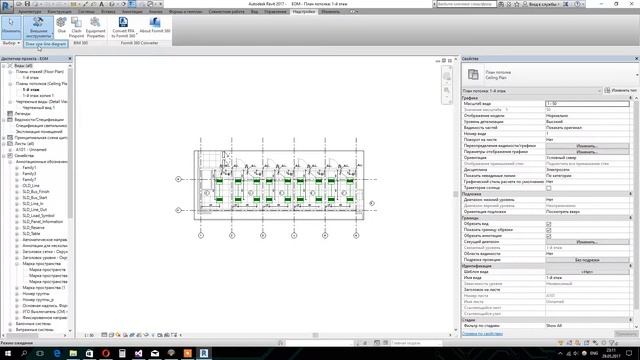
Task: Click Edit for View Range (Секущий диапазон)
Action: pos(587,242)
